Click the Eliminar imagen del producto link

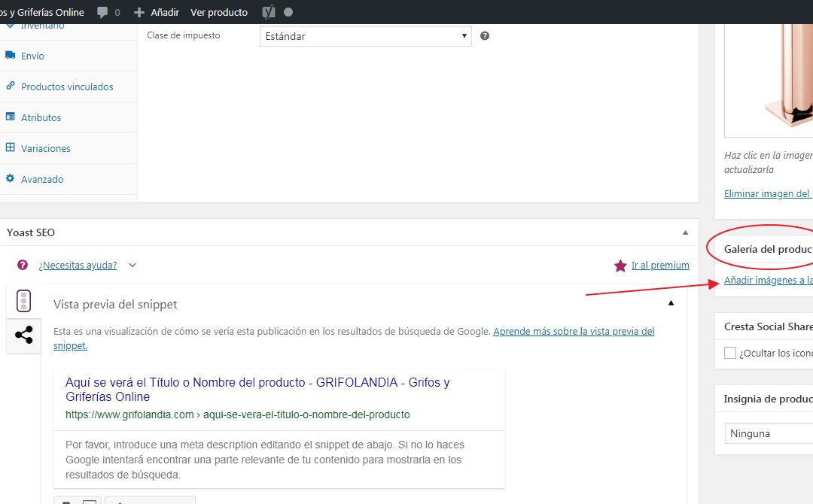tap(769, 194)
